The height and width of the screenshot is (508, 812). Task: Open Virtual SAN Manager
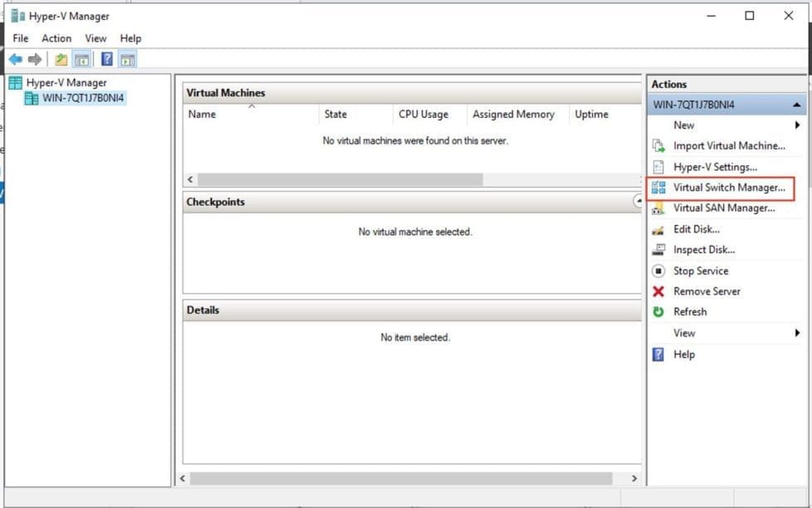pyautogui.click(x=724, y=208)
